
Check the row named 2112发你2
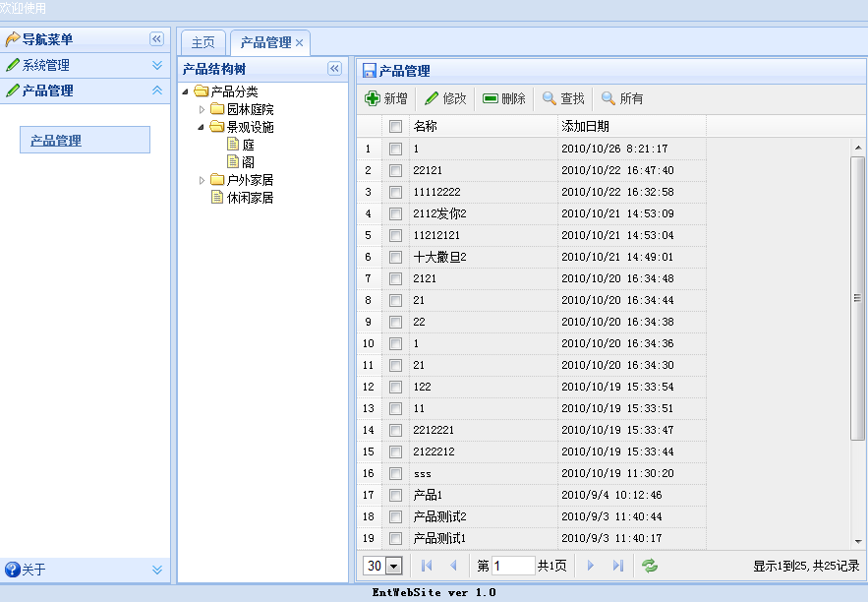pos(395,213)
